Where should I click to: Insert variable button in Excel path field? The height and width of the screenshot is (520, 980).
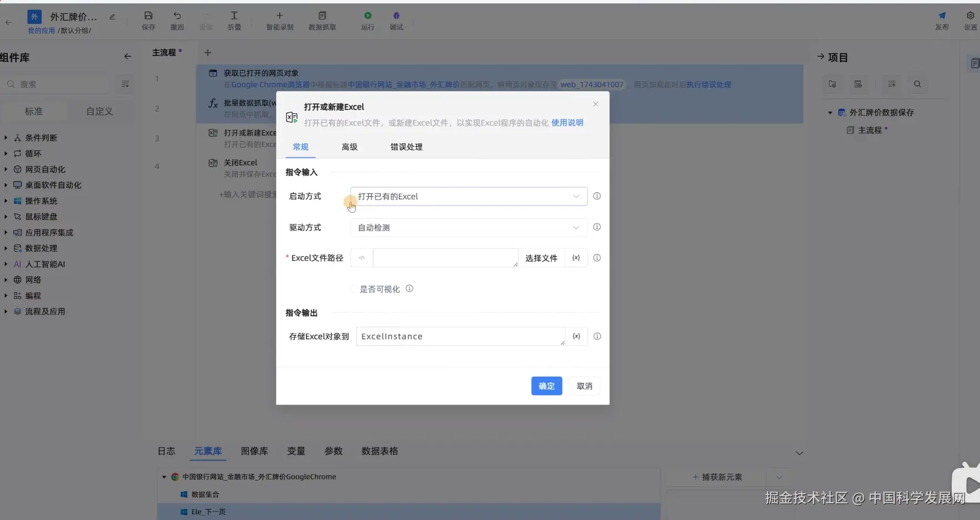click(576, 258)
